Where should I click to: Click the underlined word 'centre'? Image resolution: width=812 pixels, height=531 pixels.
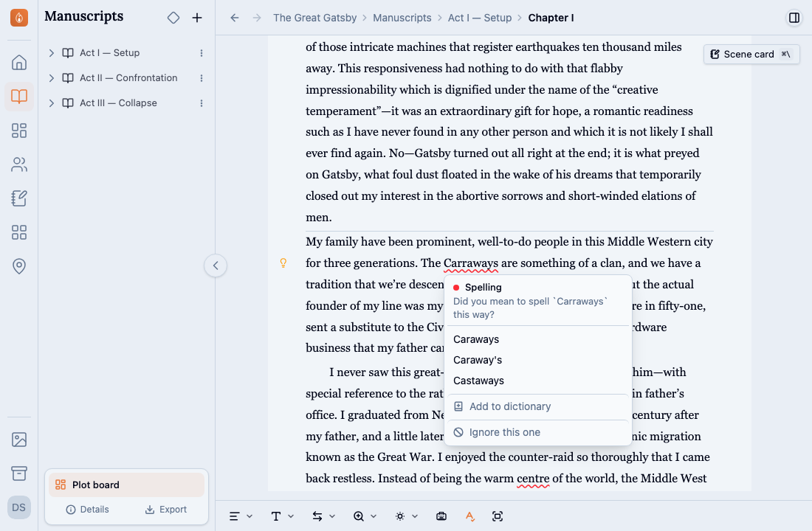tap(533, 479)
